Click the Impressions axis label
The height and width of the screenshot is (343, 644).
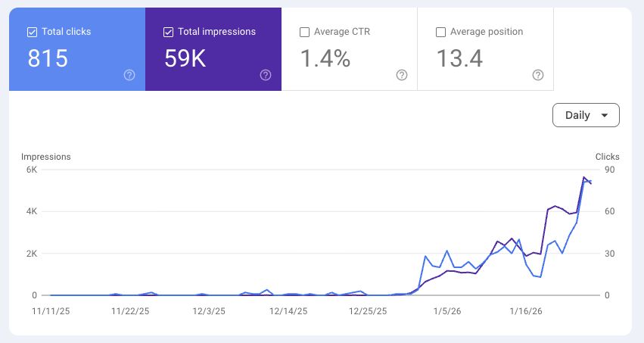click(46, 157)
